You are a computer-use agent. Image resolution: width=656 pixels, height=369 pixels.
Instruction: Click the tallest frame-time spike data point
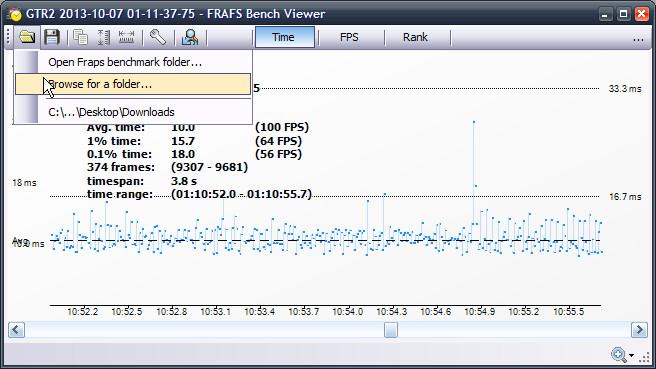(474, 122)
